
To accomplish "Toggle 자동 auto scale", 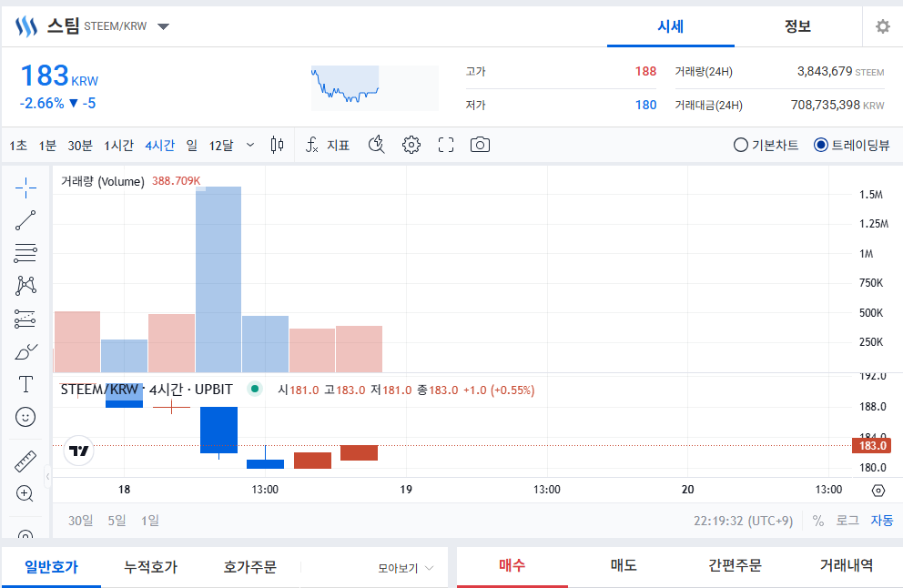I will click(x=882, y=521).
